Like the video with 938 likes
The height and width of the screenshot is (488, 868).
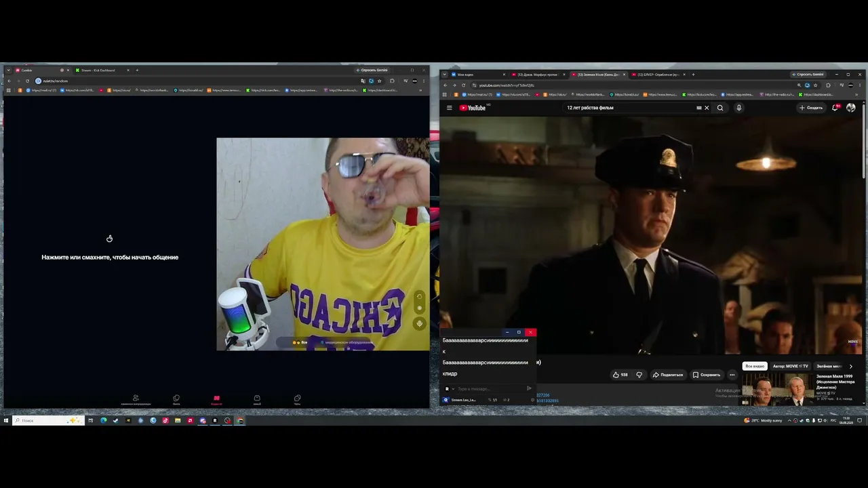click(x=620, y=375)
